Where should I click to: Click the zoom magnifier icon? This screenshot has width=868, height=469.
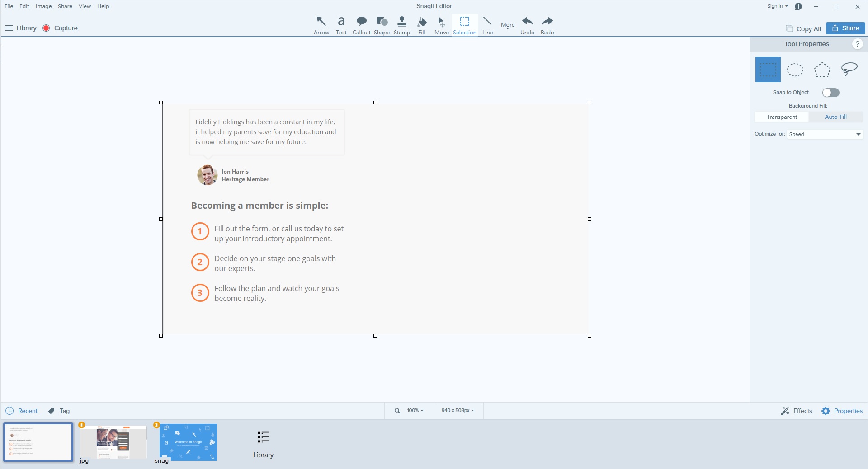[397, 411]
